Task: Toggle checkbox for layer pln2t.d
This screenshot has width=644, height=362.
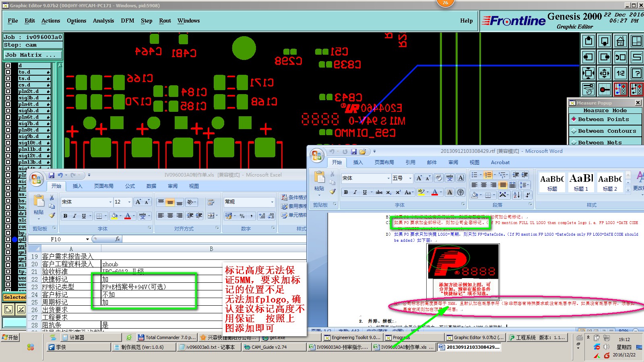Action: tap(8, 91)
